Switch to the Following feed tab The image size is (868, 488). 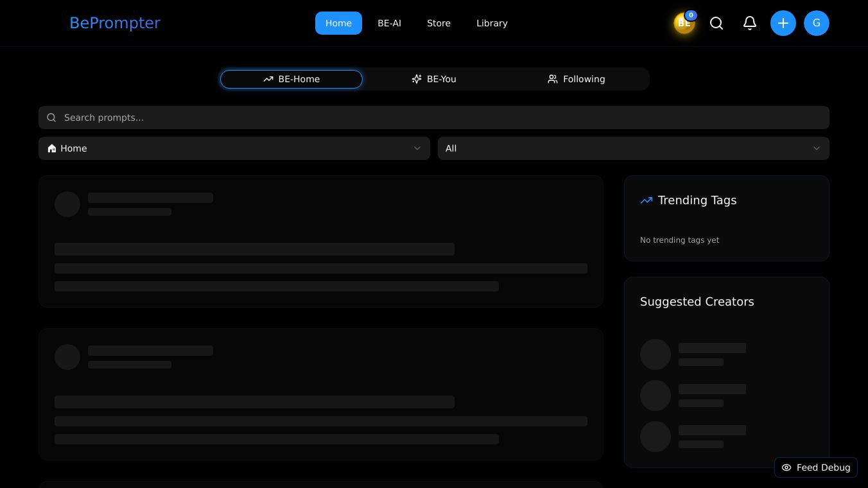coord(577,79)
